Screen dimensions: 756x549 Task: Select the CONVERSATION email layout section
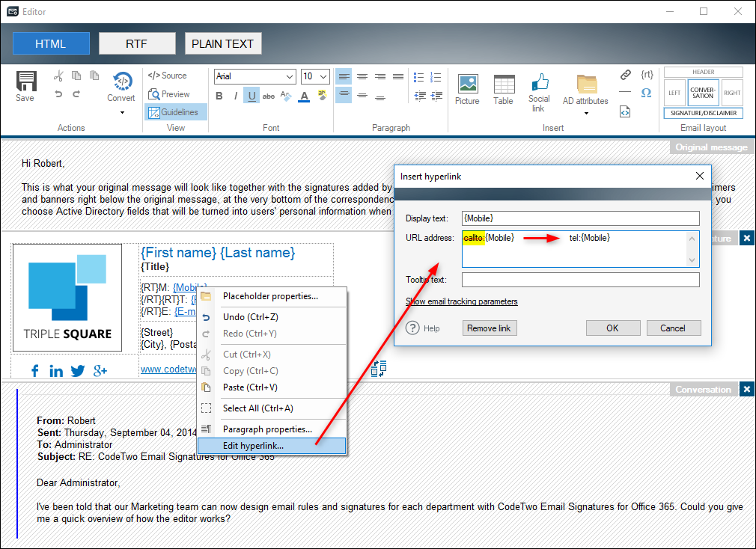[703, 93]
